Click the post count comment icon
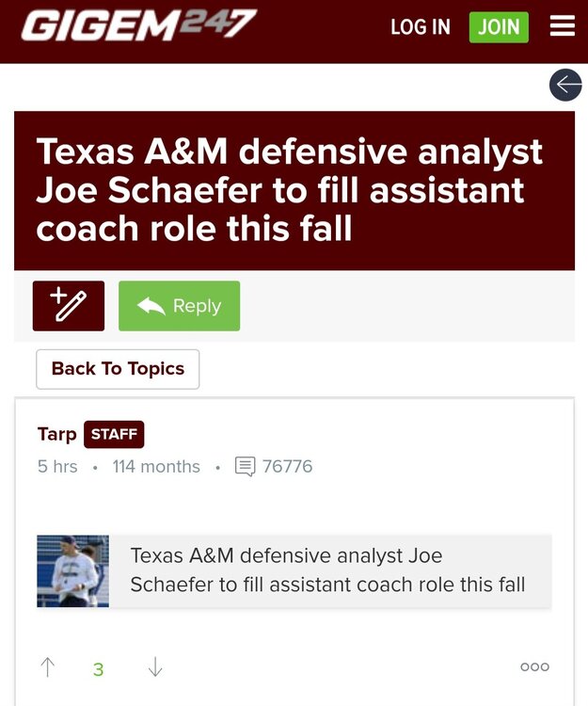The height and width of the screenshot is (706, 588). coord(245,466)
